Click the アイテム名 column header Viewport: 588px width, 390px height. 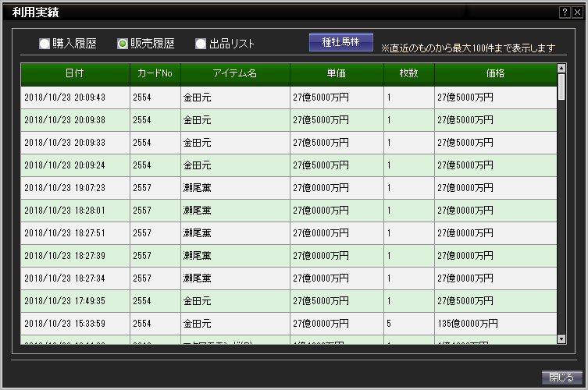235,73
